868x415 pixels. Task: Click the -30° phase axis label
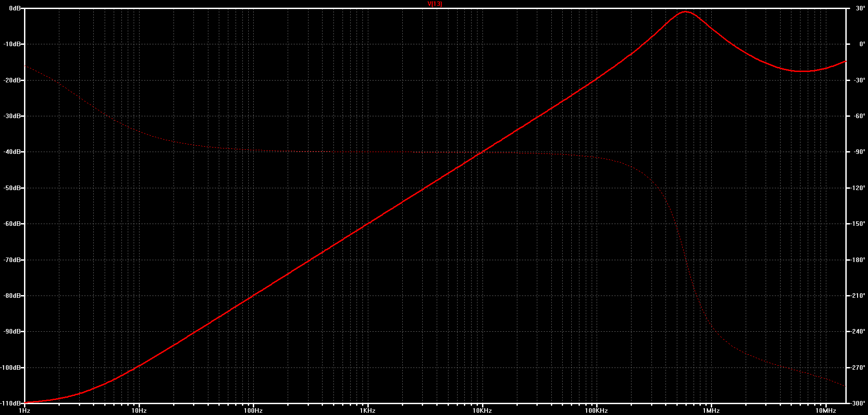[x=859, y=80]
